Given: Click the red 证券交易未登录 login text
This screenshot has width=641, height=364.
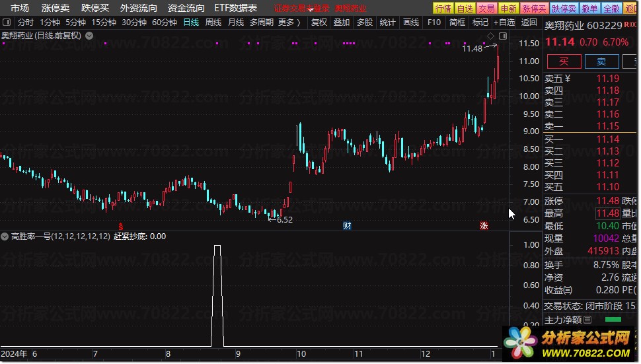Looking at the screenshot, I should (x=301, y=8).
